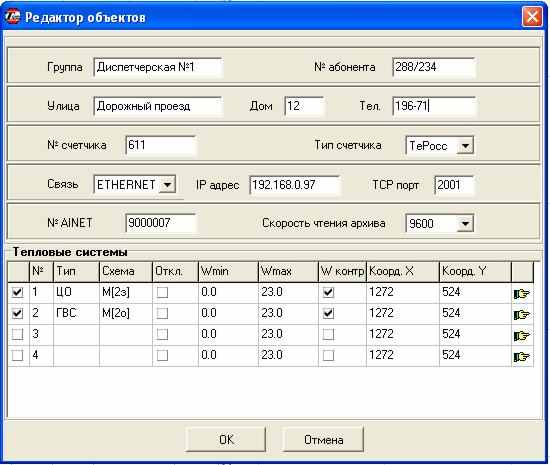Uncheck the enable checkbox for system 1
550x465 pixels.
click(17, 292)
